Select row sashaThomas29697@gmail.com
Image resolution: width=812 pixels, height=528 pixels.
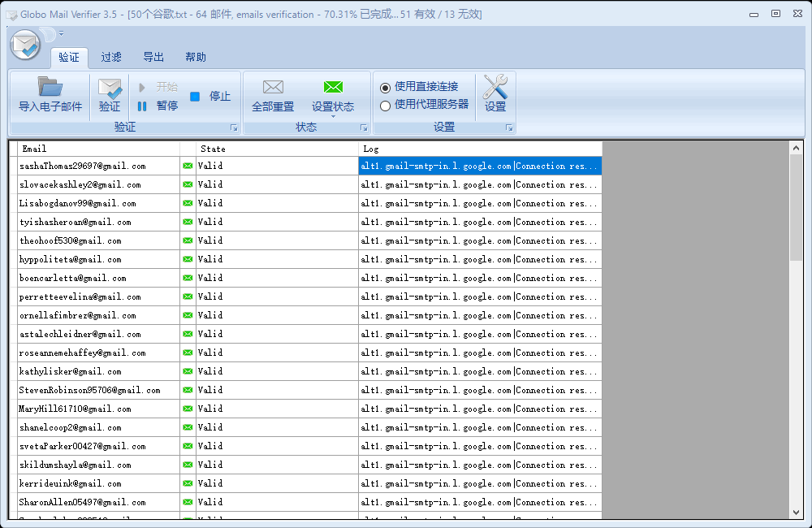click(x=305, y=166)
